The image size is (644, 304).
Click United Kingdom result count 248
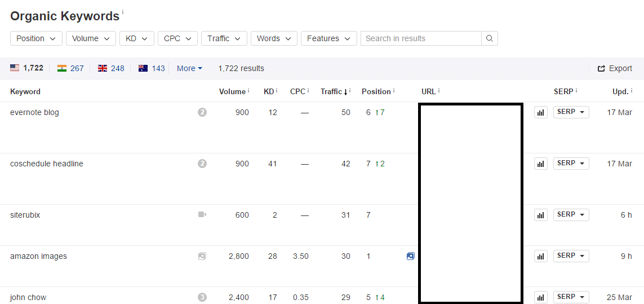117,68
